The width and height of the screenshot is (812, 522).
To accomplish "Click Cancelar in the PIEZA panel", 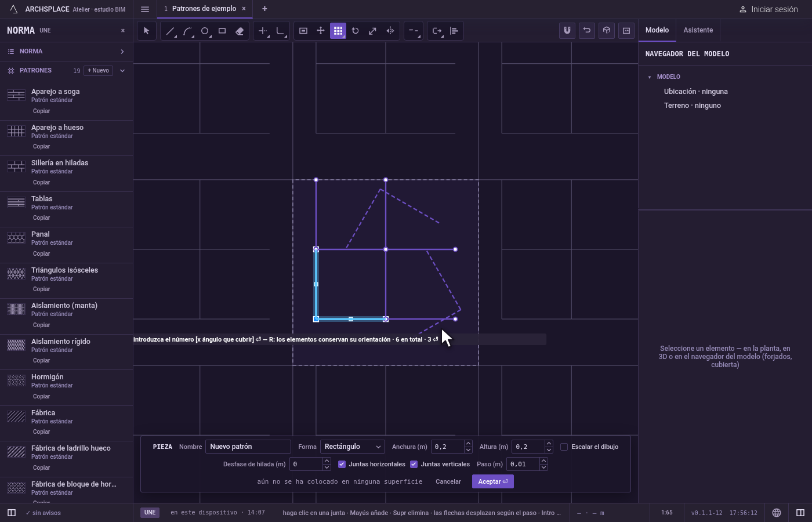I will (x=448, y=481).
